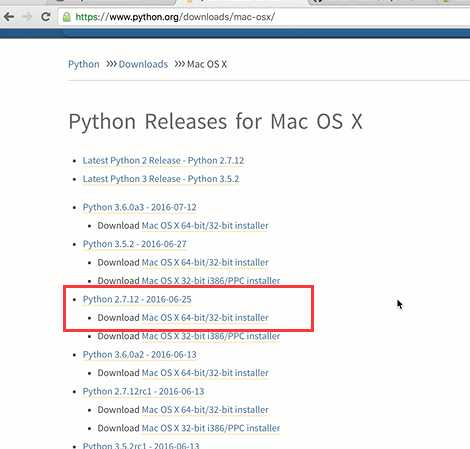
Task: Click the python.org address bar URL
Action: tap(175, 17)
